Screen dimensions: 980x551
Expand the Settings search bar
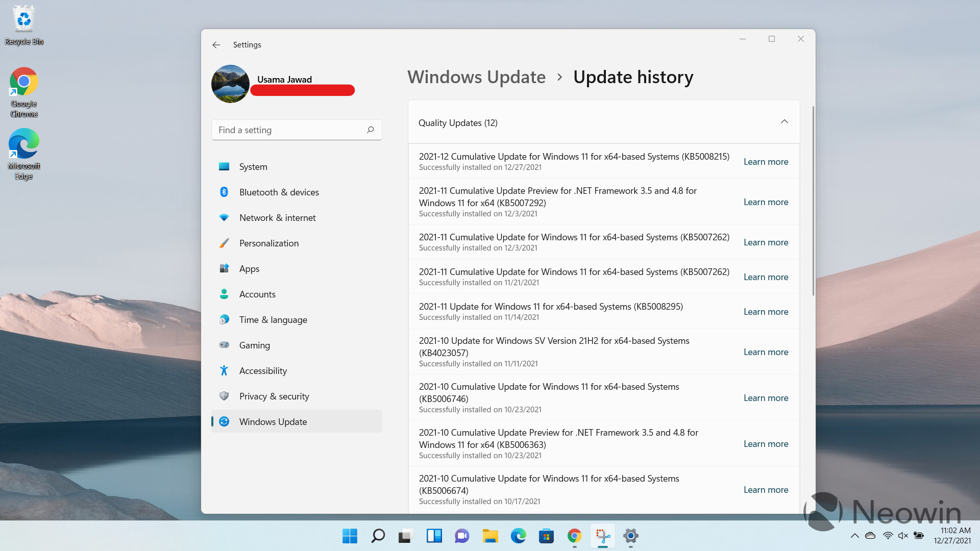[296, 129]
